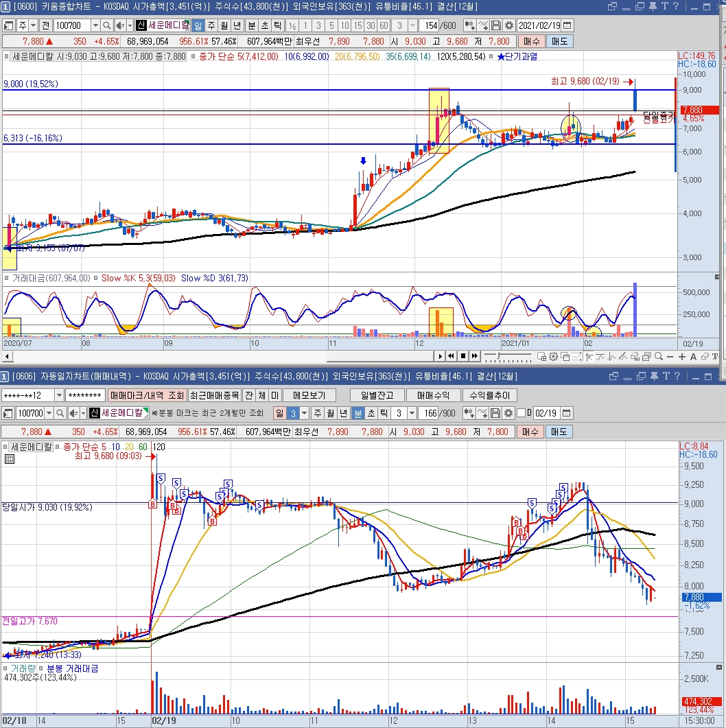Open calendar picker beside 02/19

coord(566,413)
